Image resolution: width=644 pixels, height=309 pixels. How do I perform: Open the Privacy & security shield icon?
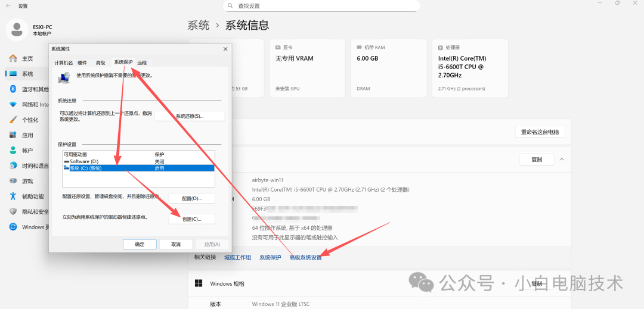click(13, 211)
